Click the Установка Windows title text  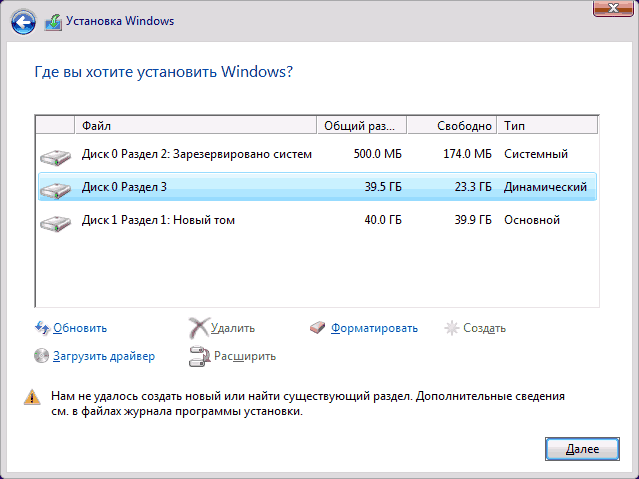point(120,21)
